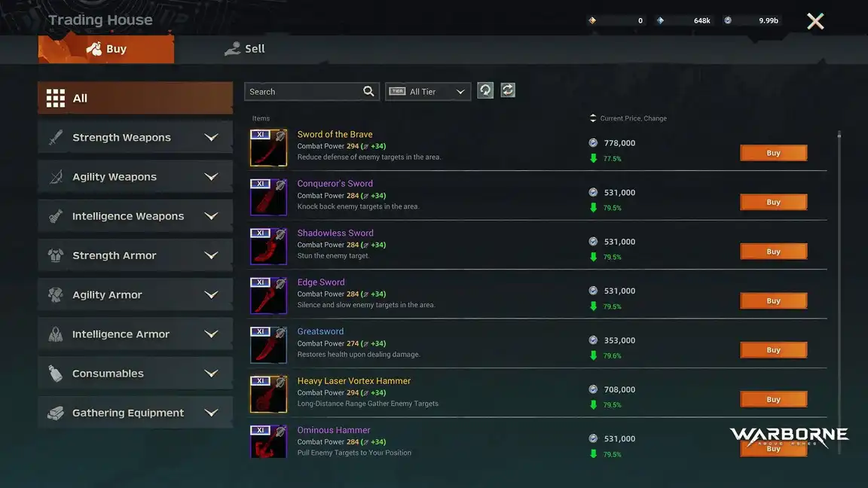This screenshot has height=488, width=868.
Task: Click the Greatsword item thumbnail
Action: (268, 345)
